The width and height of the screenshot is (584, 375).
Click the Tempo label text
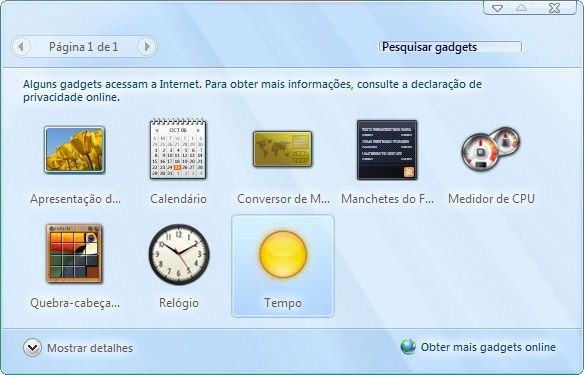coord(283,303)
